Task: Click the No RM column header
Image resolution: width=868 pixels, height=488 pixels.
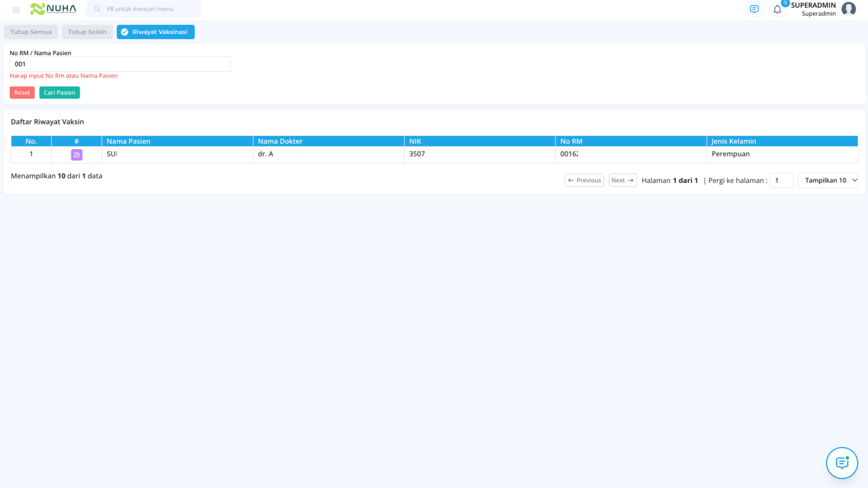Action: tap(631, 142)
